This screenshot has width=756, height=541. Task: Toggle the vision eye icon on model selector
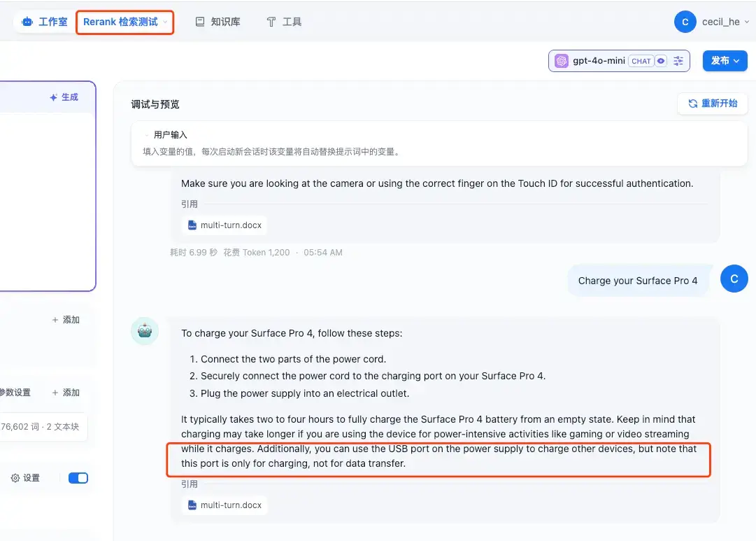[661, 61]
